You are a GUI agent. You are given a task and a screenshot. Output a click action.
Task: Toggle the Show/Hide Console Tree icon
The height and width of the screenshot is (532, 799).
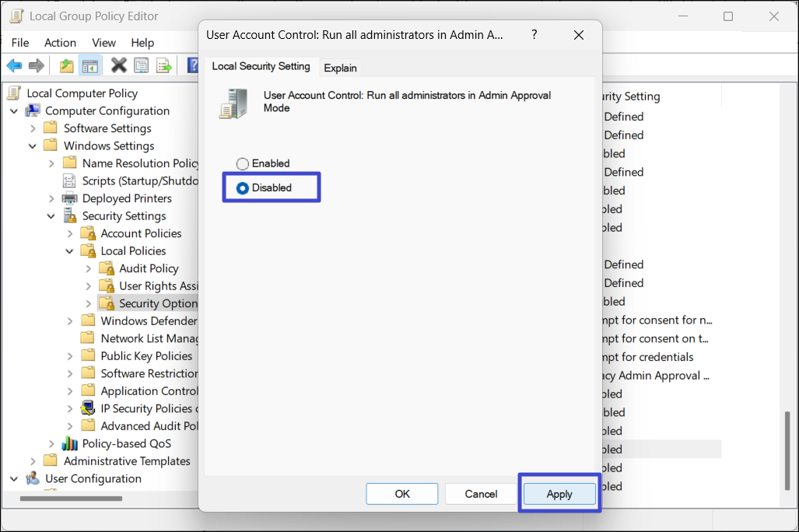coord(90,66)
